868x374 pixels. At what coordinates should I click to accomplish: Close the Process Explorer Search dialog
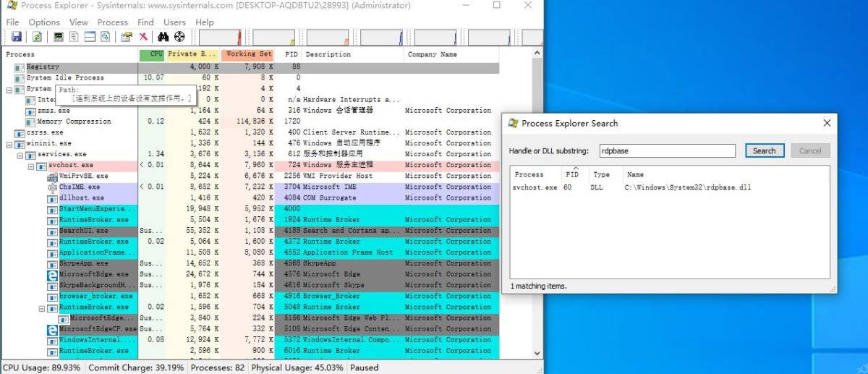pyautogui.click(x=827, y=123)
